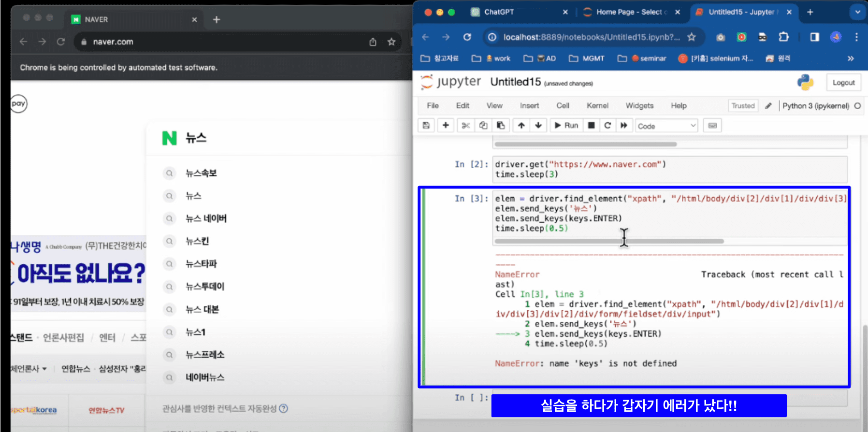Click the localhost:8889 address bar
Viewport: 868px width, 432px height.
pyautogui.click(x=591, y=37)
